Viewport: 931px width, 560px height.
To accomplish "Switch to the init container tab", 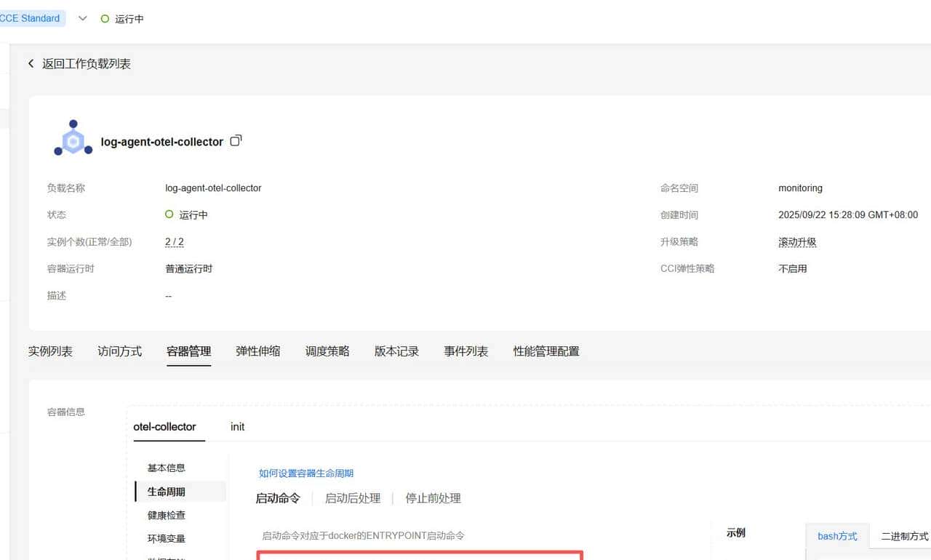I will tap(237, 427).
